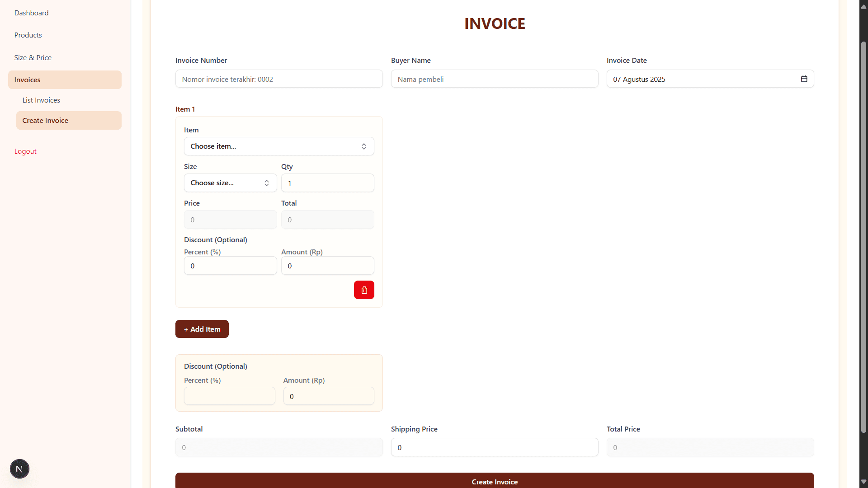868x488 pixels.
Task: Navigate to the Dashboard page
Action: tap(31, 13)
